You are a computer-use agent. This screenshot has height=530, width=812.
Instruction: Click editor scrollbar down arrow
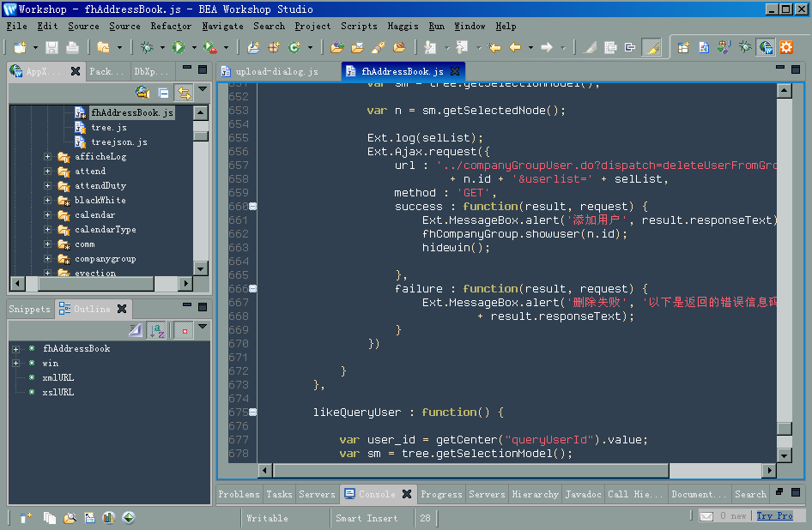click(785, 455)
